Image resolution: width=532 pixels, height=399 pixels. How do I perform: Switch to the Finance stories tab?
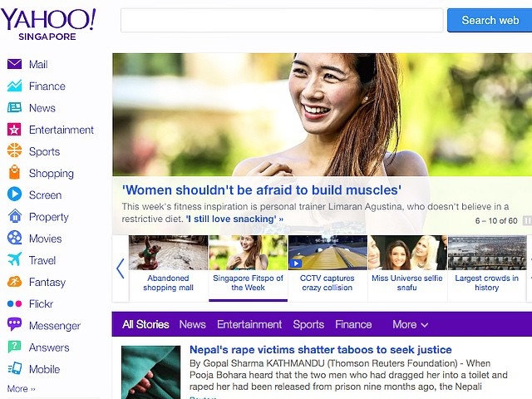[x=353, y=324]
